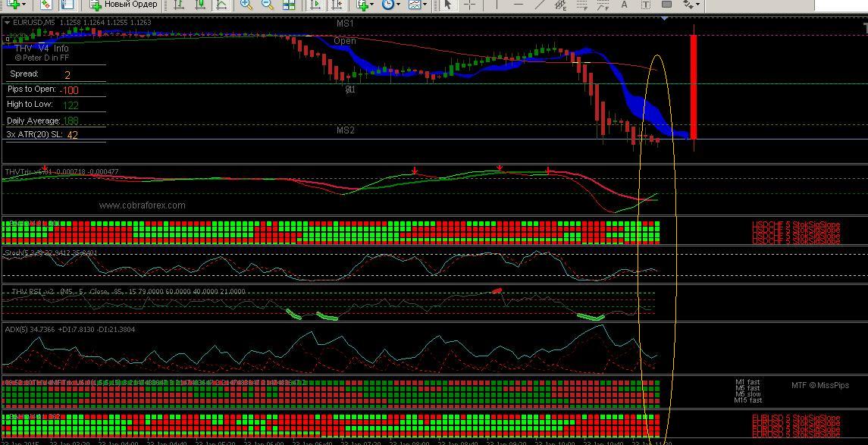Toggle the Navigator panel icon
This screenshot has width=868, height=445.
(x=67, y=5)
